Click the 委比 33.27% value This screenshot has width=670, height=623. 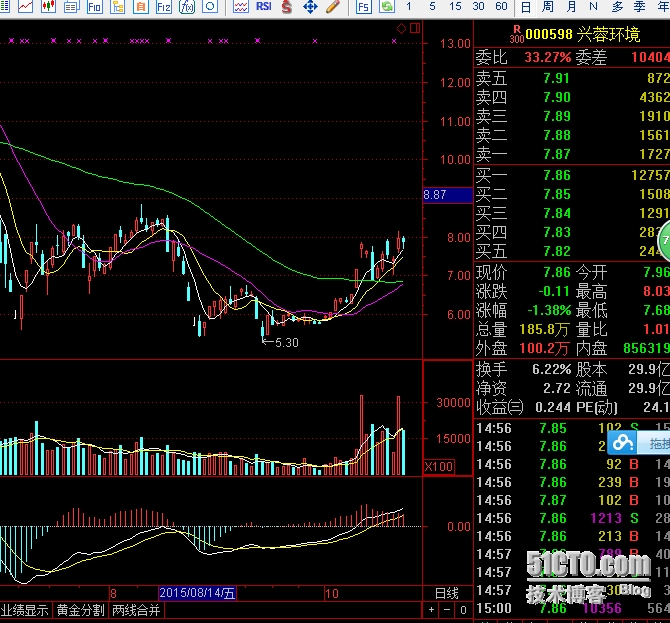(548, 57)
